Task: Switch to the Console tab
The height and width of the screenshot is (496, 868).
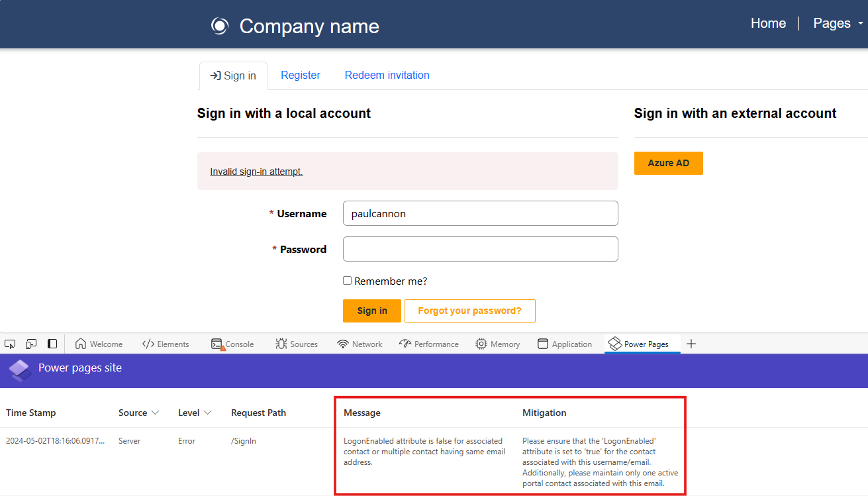Action: tap(232, 344)
